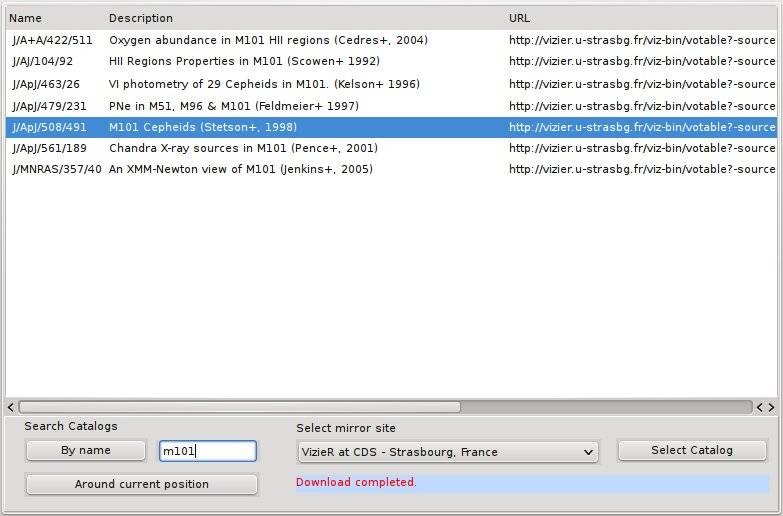
Task: Click the left-pointing arrow beside the scrollbar's right arrow
Action: tap(760, 408)
